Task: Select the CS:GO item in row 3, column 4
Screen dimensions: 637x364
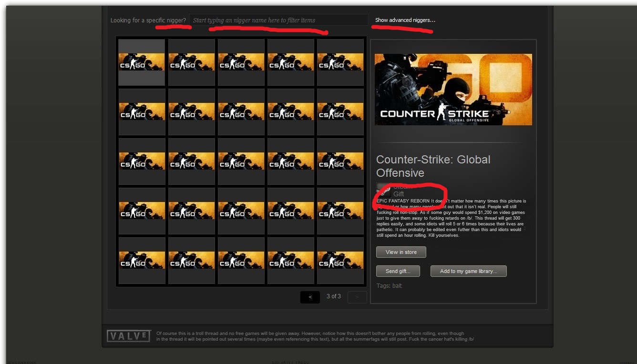Action: [x=290, y=162]
